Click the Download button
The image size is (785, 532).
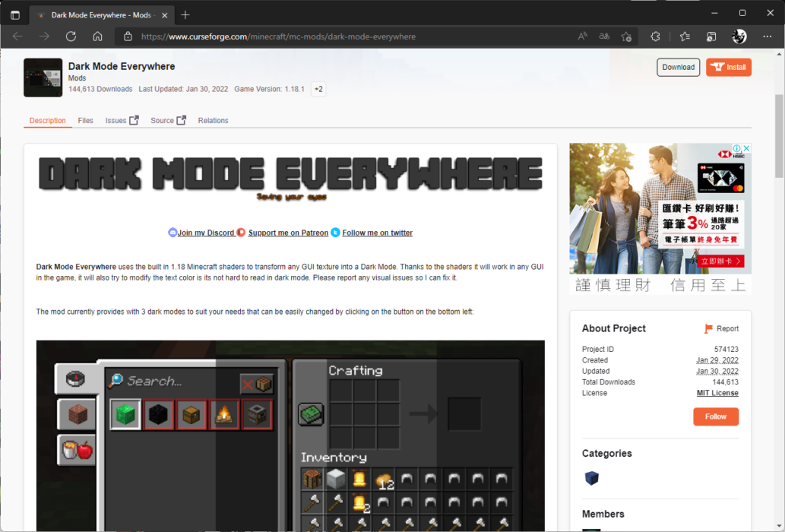pos(679,67)
